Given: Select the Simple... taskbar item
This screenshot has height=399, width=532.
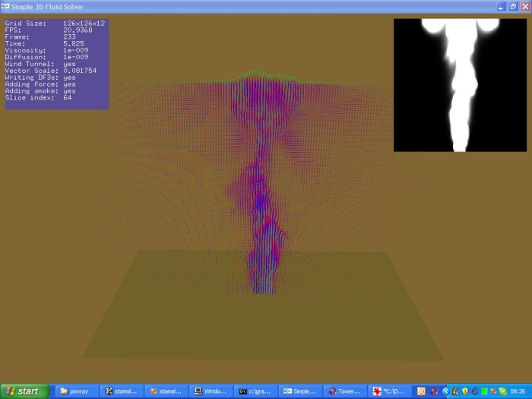Looking at the screenshot, I should pyautogui.click(x=299, y=391).
